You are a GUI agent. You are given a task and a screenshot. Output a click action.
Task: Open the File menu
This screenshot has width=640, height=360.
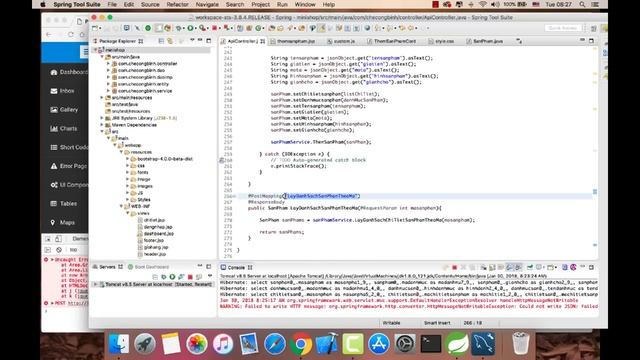112,4
